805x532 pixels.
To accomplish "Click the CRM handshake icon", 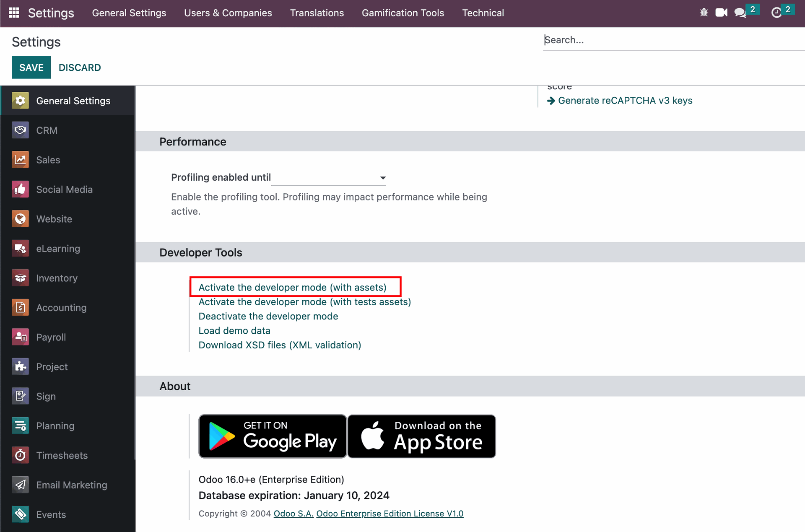I will 20,130.
